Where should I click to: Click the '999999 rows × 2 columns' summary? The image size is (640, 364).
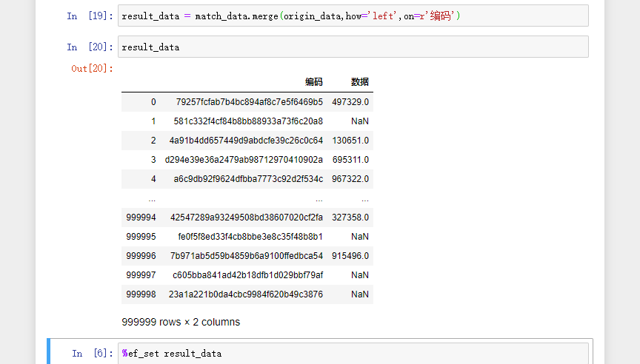(x=181, y=322)
